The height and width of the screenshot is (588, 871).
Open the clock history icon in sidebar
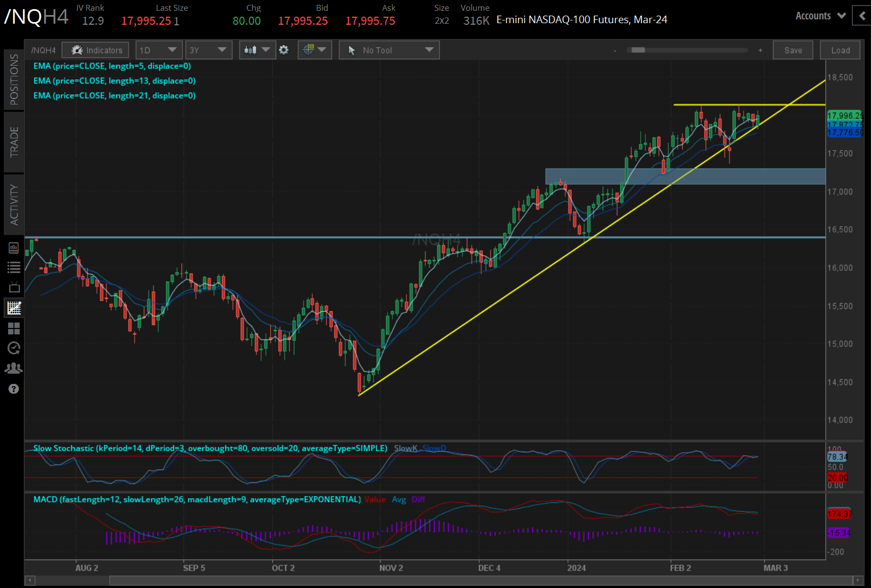pyautogui.click(x=14, y=348)
